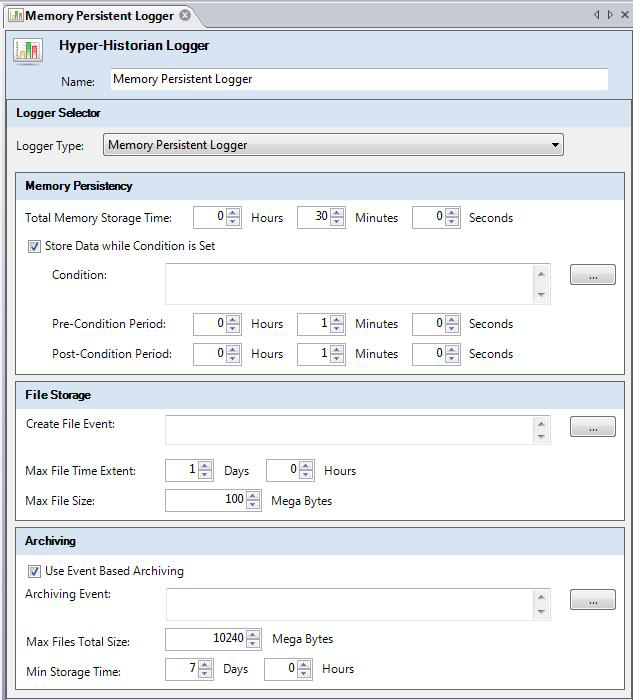The height and width of the screenshot is (700, 633).
Task: Decrease Total Memory Storage Time minutes
Action: click(337, 222)
